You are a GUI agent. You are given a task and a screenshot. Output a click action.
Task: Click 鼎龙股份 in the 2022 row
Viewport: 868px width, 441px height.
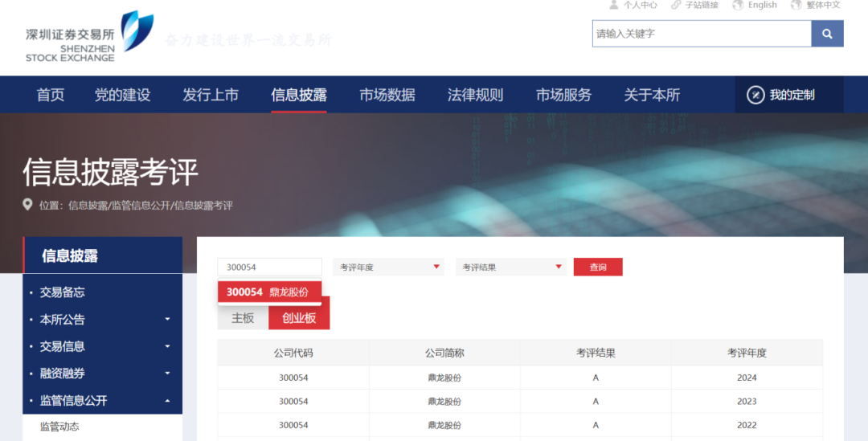pos(444,426)
